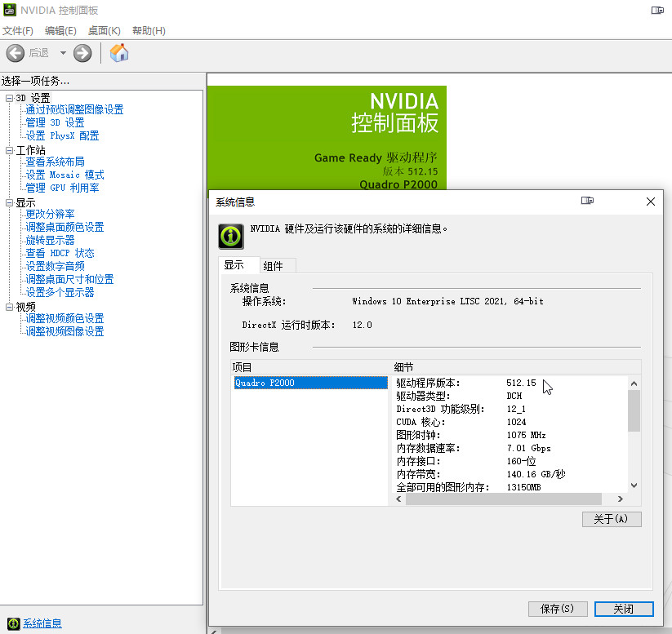Screen dimensions: 672x634
Task: Collapse the 视频 tree node
Action: [x=9, y=307]
